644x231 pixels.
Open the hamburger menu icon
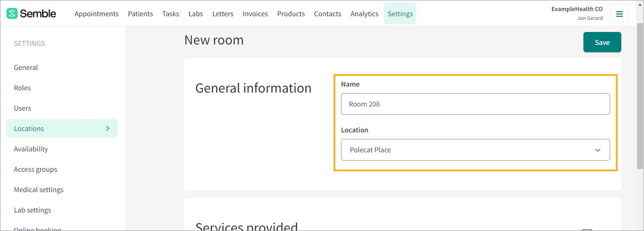[619, 13]
